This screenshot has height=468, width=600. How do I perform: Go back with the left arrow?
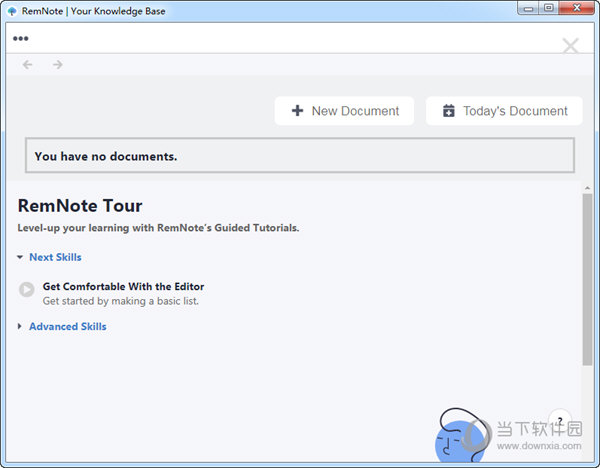coord(28,65)
